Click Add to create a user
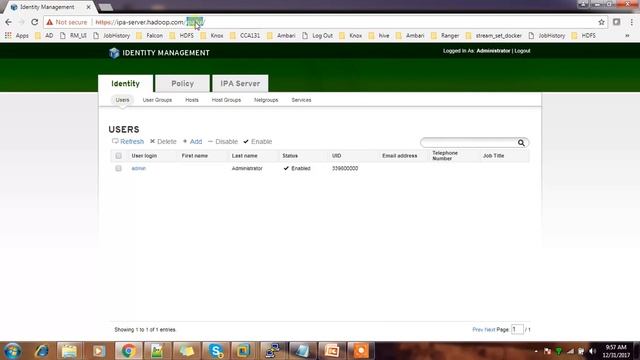This screenshot has height=360, width=640. [x=192, y=142]
